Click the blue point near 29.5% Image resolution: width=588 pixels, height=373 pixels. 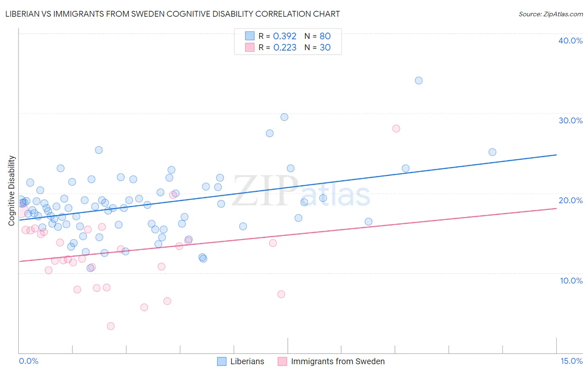(x=284, y=117)
